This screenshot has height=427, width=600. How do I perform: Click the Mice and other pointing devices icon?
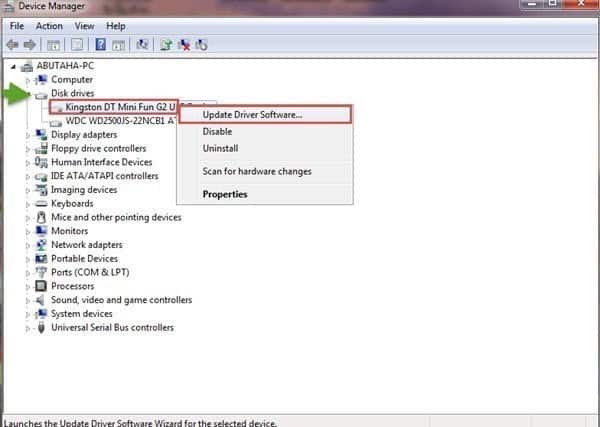pos(41,217)
